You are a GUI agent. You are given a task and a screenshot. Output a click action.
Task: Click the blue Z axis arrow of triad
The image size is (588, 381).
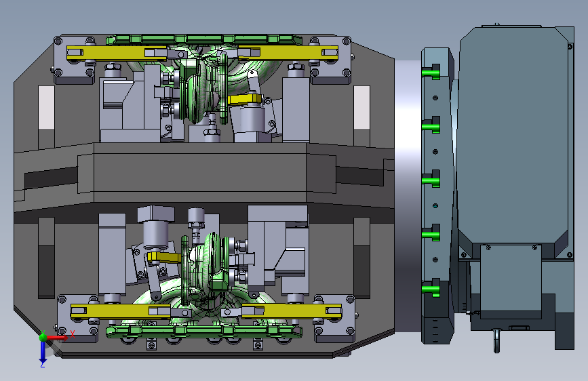(43, 353)
